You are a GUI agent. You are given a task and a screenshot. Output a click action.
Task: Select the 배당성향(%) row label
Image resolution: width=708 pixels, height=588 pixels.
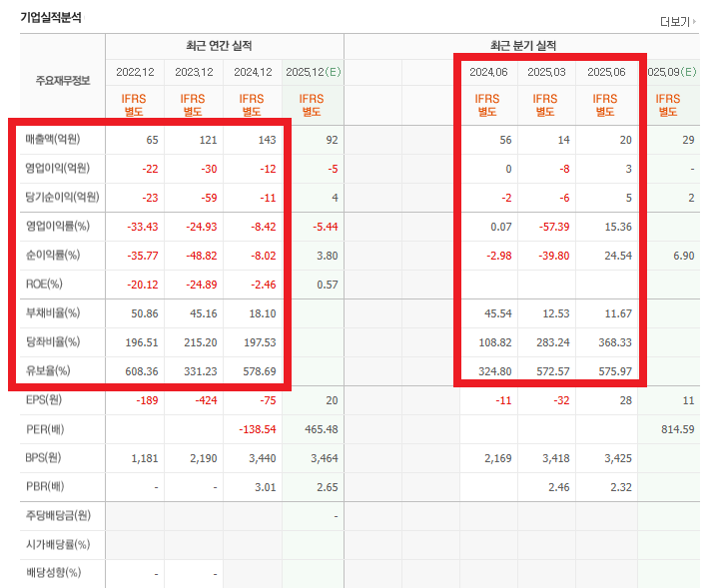coord(54,573)
